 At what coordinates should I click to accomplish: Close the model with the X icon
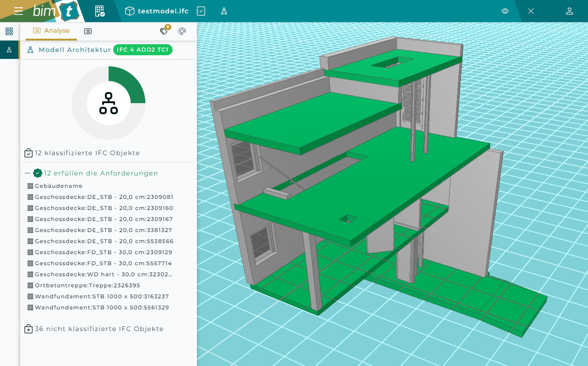pyautogui.click(x=531, y=11)
